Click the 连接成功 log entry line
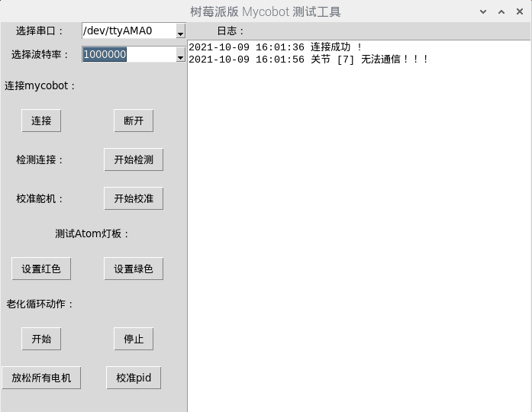Image resolution: width=532 pixels, height=412 pixels. click(x=276, y=47)
